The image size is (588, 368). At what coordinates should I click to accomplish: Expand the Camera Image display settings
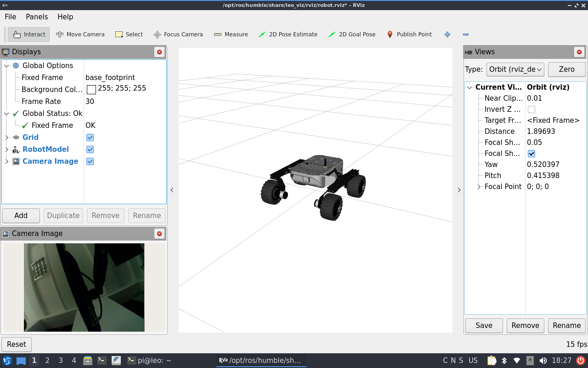6,161
